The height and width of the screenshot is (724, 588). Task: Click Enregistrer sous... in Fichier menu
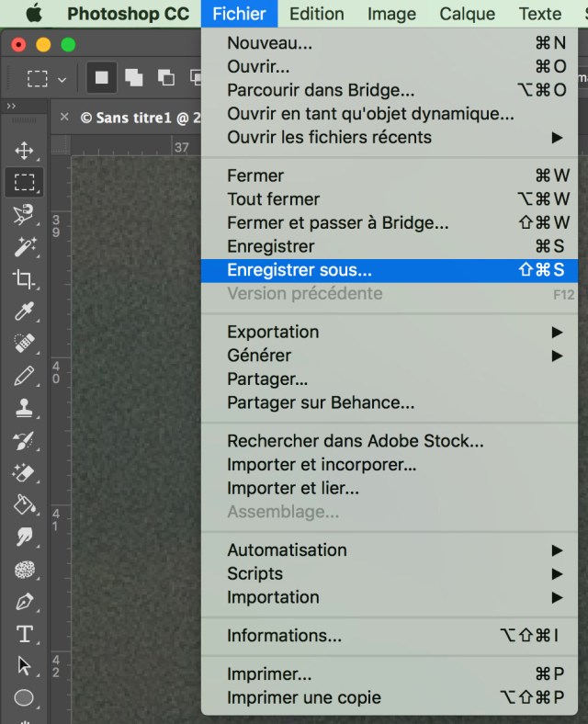(300, 270)
